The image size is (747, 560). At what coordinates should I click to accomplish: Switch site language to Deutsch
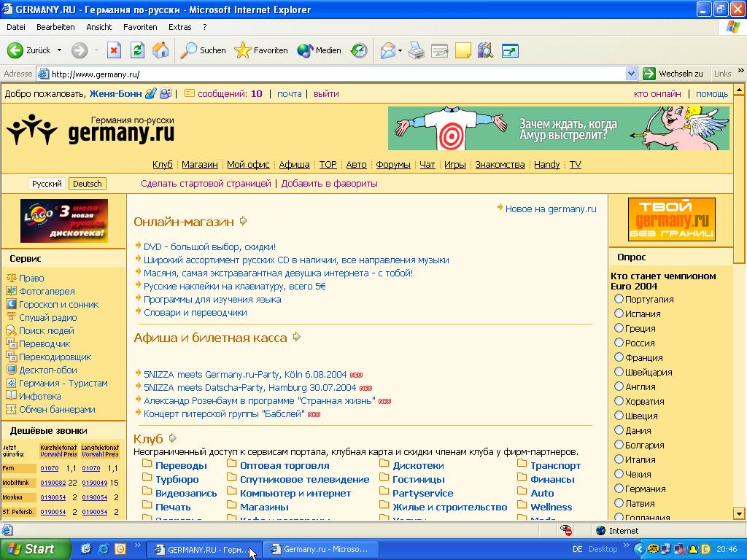coord(88,184)
